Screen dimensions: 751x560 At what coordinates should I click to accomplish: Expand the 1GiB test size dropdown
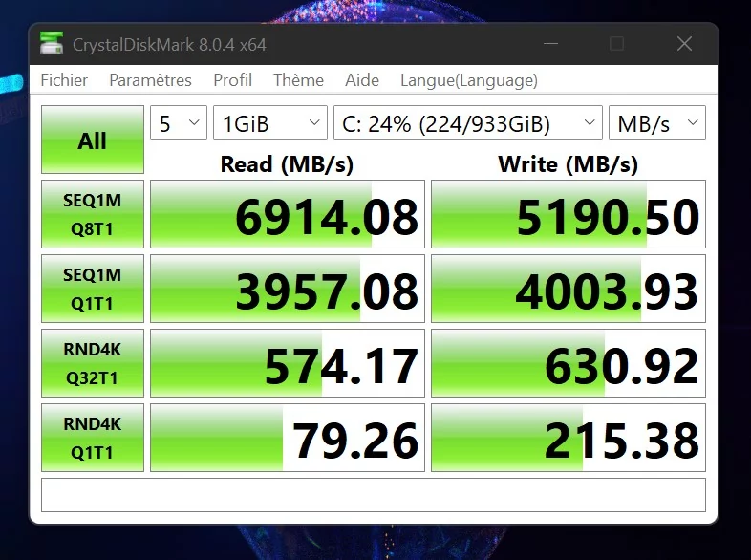tap(270, 122)
